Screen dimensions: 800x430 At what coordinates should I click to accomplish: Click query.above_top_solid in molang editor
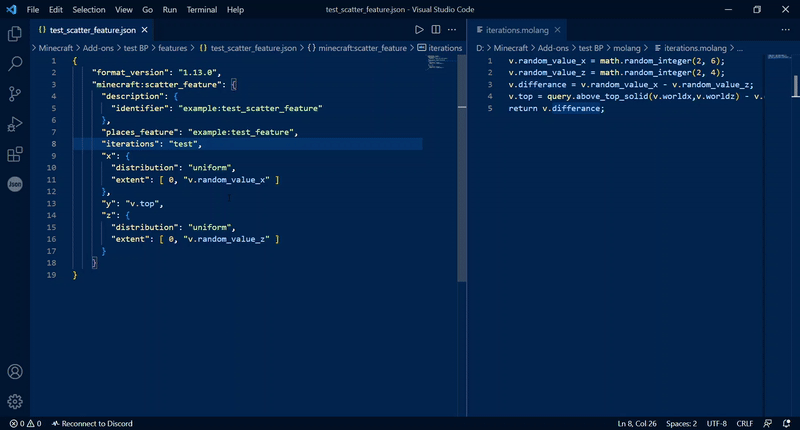click(x=596, y=96)
